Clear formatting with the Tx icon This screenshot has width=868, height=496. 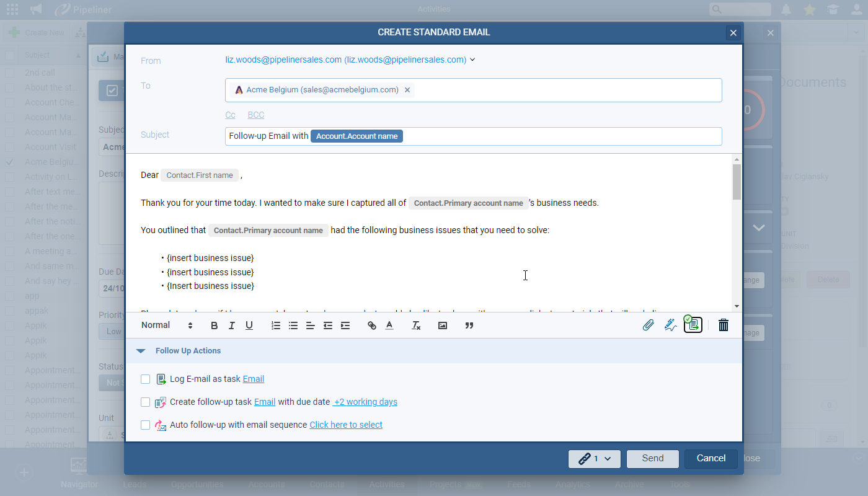click(416, 325)
